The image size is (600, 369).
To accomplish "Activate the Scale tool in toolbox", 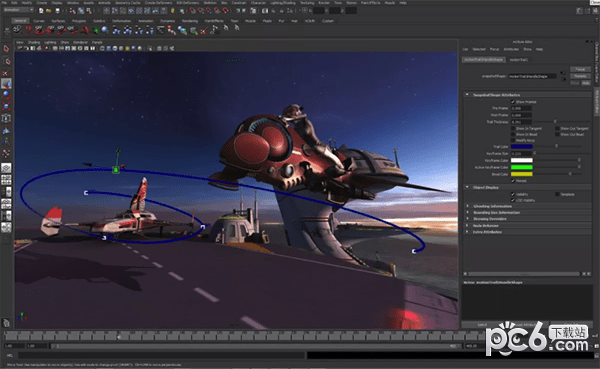I will click(6, 106).
